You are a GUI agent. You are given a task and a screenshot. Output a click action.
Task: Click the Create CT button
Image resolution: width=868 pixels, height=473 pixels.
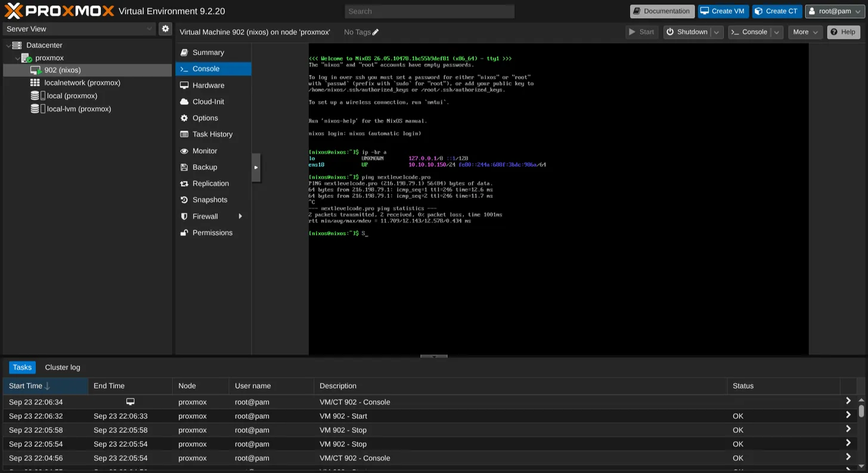[777, 11]
